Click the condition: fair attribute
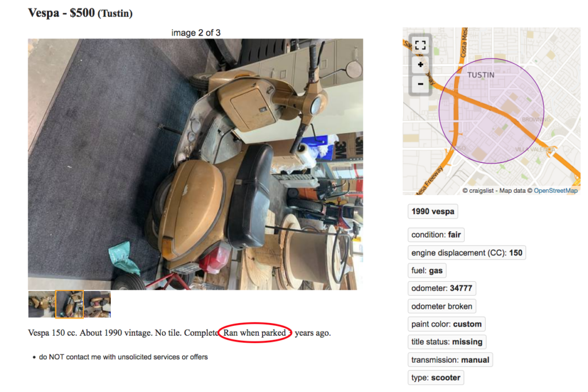 [x=436, y=235]
